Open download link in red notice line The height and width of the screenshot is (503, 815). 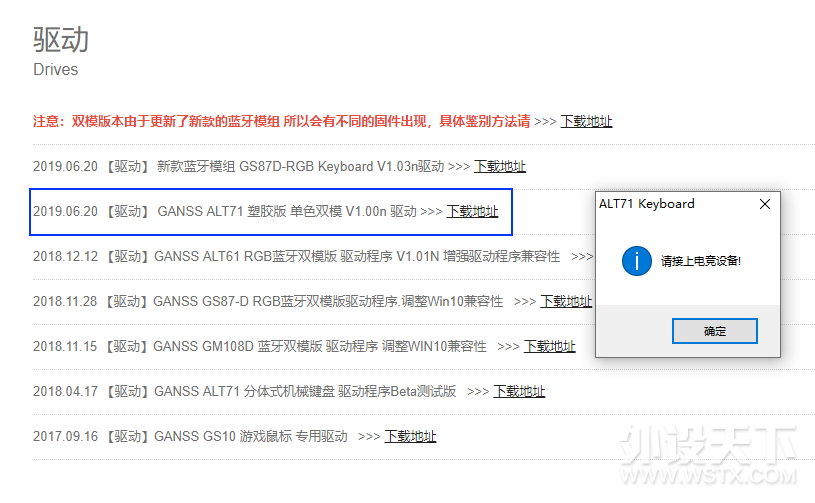pyautogui.click(x=586, y=122)
